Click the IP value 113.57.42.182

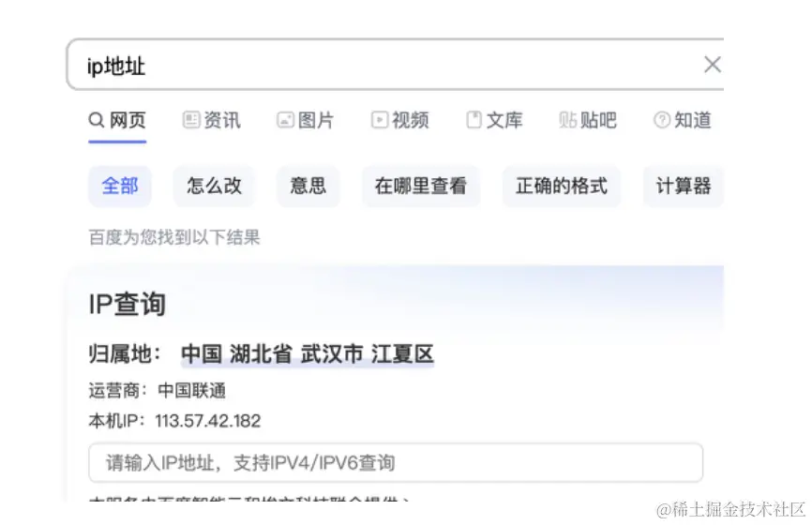(x=207, y=421)
